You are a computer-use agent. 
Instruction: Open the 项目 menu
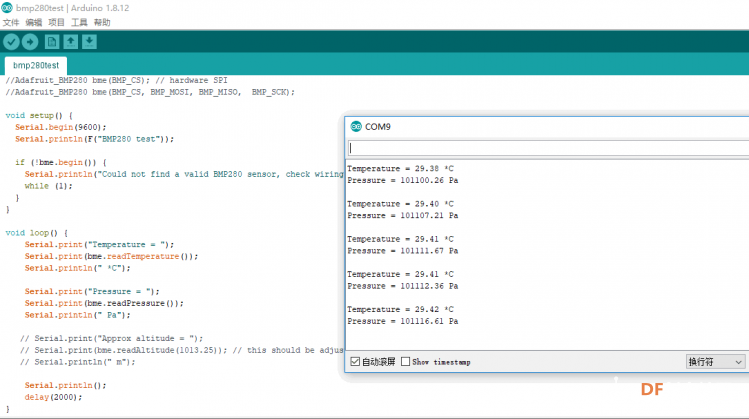coord(56,22)
